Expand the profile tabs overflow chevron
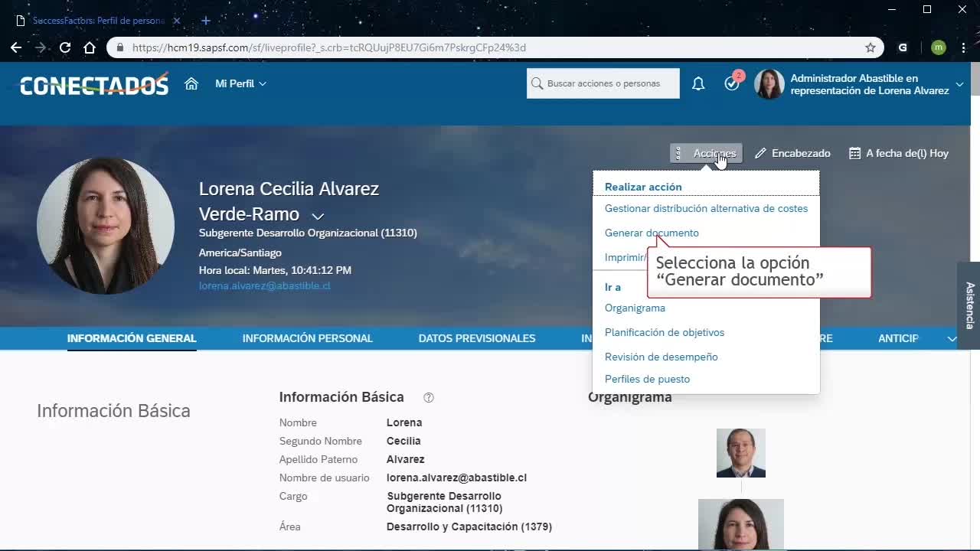The image size is (980, 551). click(x=952, y=338)
